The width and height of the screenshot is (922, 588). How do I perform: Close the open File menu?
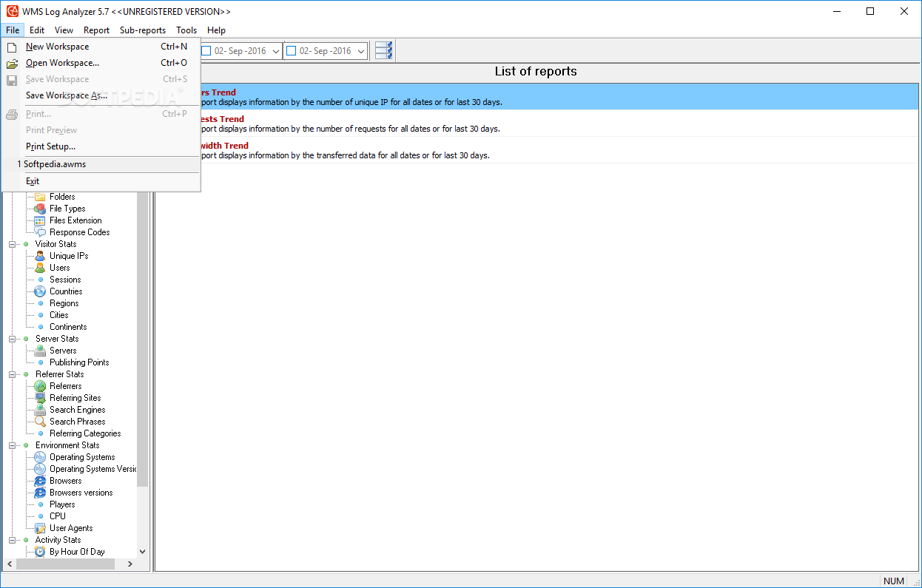[x=13, y=30]
